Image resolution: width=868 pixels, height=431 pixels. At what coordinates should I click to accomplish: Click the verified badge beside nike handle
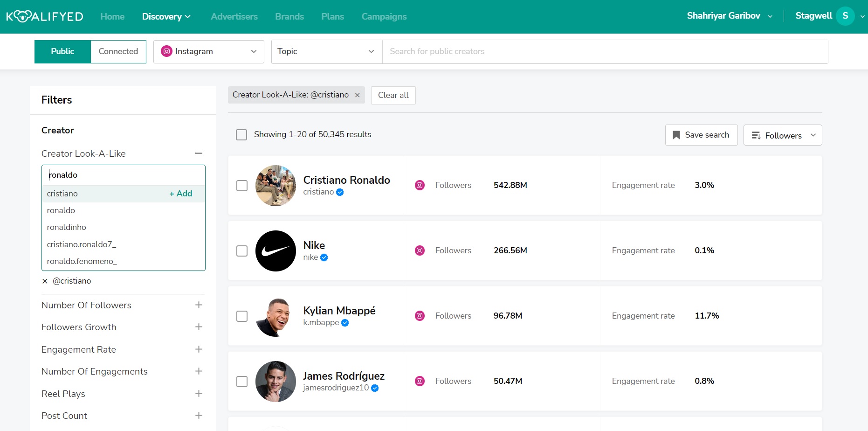coord(324,257)
